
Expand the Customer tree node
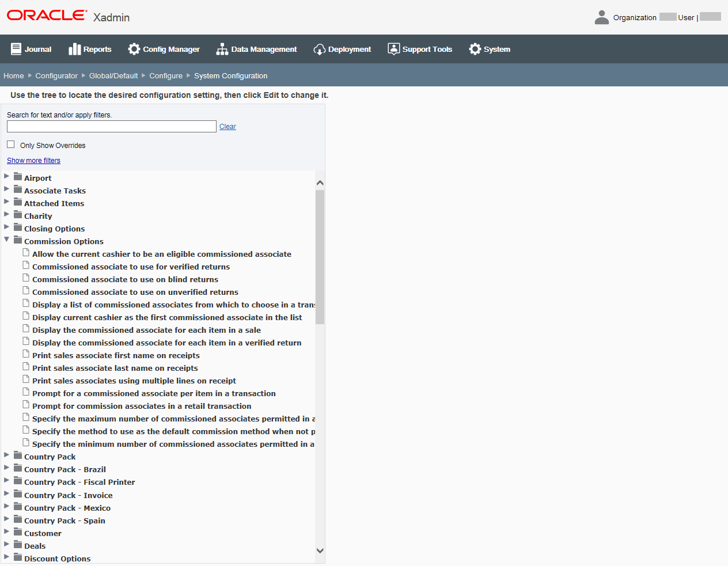[6, 533]
